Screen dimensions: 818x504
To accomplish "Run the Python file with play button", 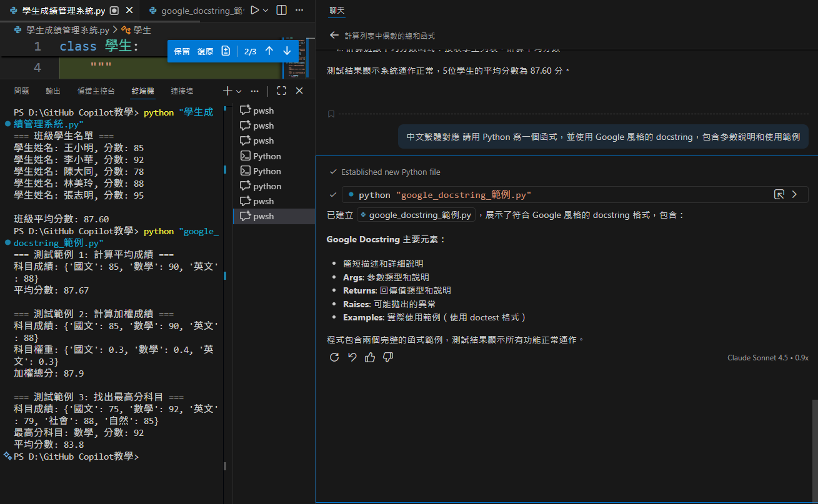I will pos(254,11).
